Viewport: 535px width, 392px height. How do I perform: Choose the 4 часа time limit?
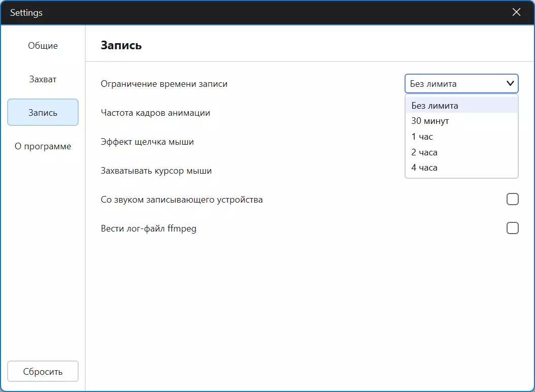(x=461, y=168)
